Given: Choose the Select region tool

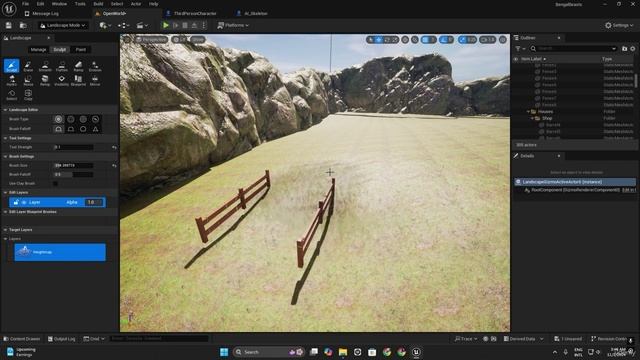Looking at the screenshot, I should tap(11, 95).
